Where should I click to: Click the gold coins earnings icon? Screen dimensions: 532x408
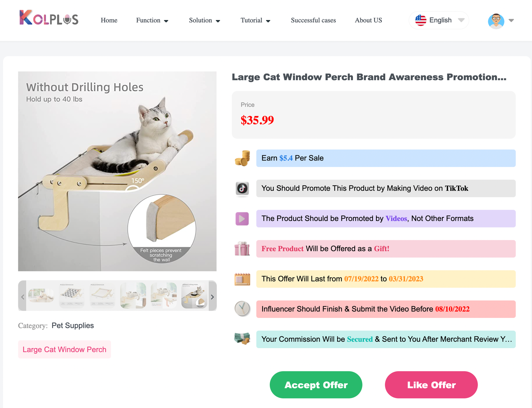(242, 158)
